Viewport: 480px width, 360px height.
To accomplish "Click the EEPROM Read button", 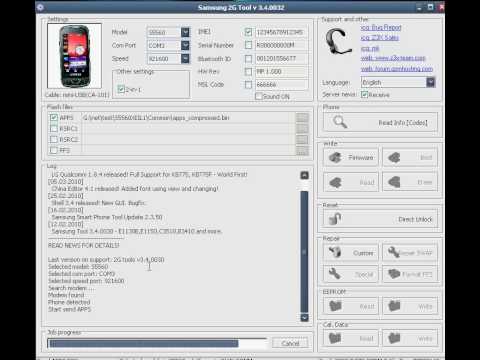I will pos(351,306).
